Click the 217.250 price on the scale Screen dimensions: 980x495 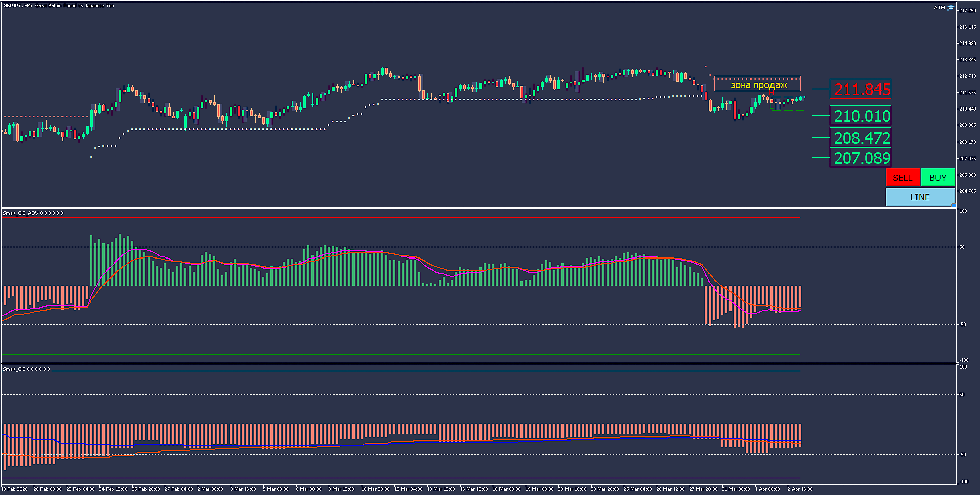(x=968, y=10)
